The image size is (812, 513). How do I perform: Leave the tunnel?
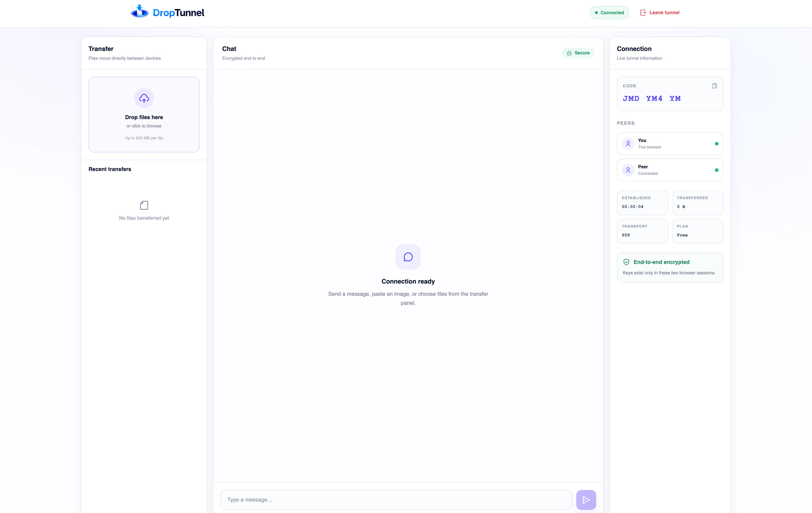click(660, 12)
